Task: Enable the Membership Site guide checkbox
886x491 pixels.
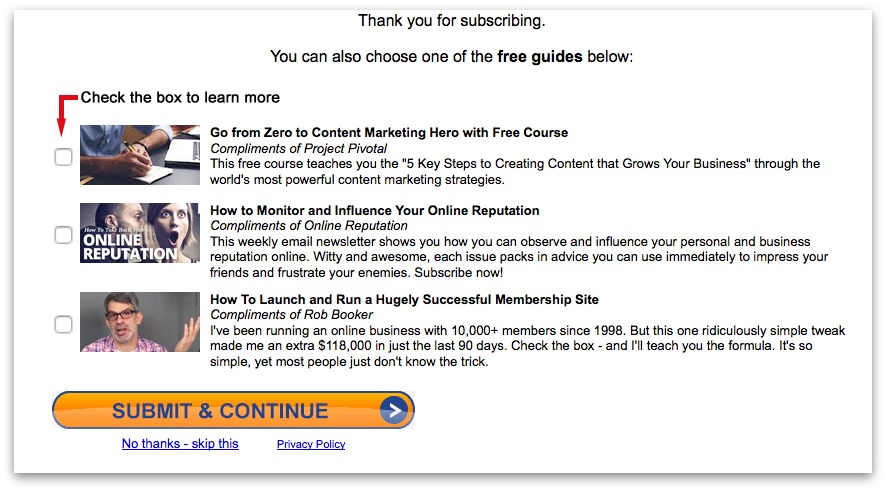Action: [x=63, y=324]
